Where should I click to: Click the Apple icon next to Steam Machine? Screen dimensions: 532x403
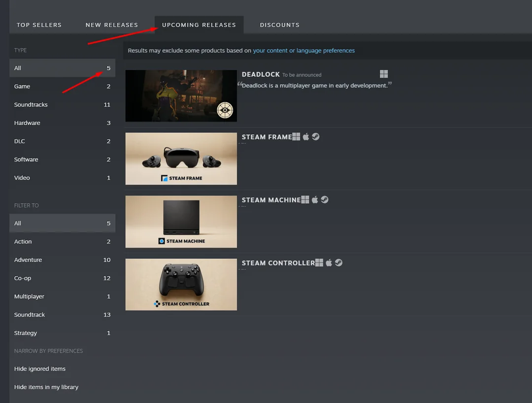click(x=315, y=200)
